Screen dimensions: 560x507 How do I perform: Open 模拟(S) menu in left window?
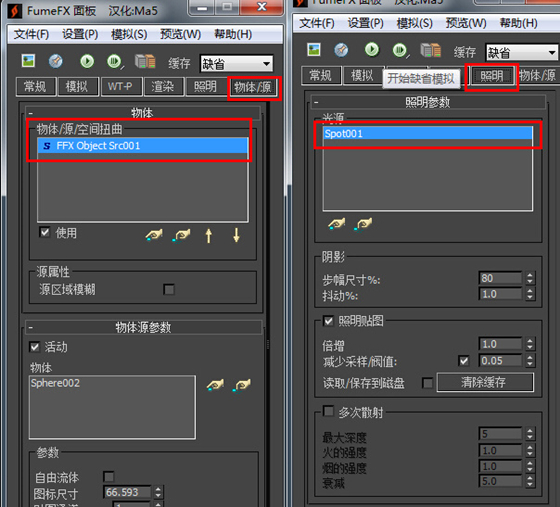(129, 34)
